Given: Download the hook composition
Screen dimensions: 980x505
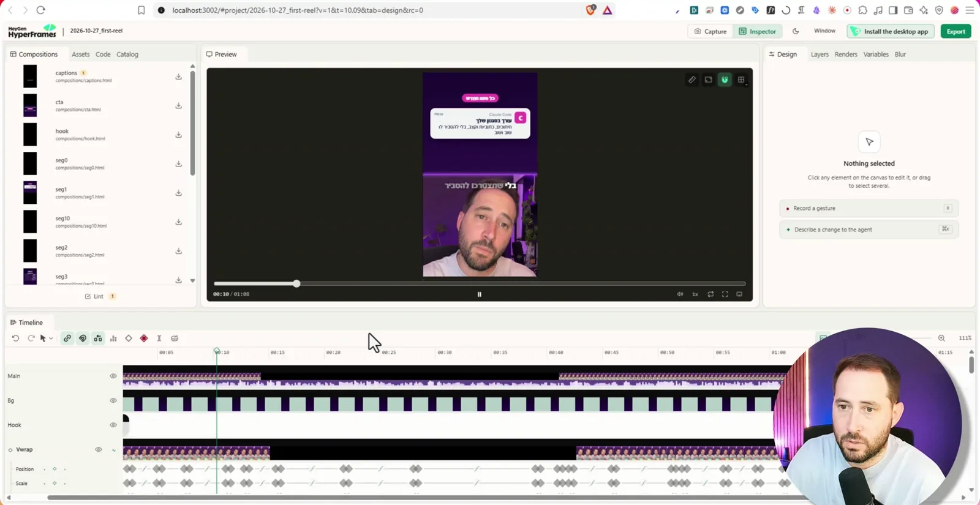Looking at the screenshot, I should click(178, 135).
